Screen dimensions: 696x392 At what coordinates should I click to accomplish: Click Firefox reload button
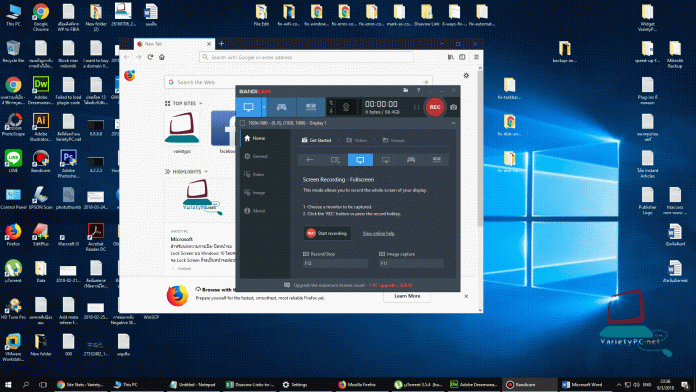tap(150, 57)
